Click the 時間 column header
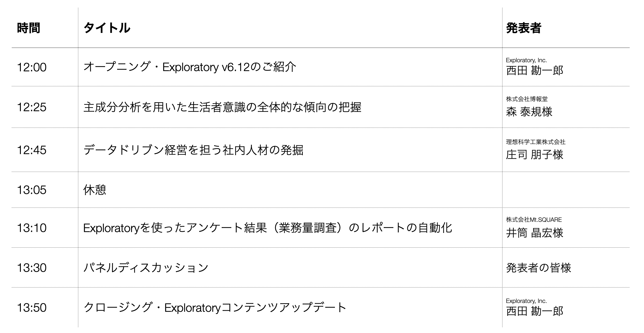Screen dimensions: 644x333 29,28
